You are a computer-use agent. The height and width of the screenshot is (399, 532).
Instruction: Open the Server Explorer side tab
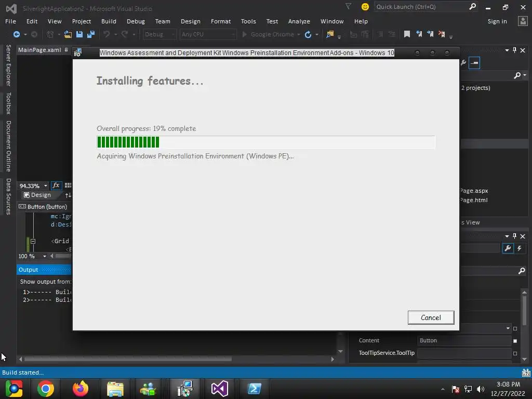tap(9, 65)
